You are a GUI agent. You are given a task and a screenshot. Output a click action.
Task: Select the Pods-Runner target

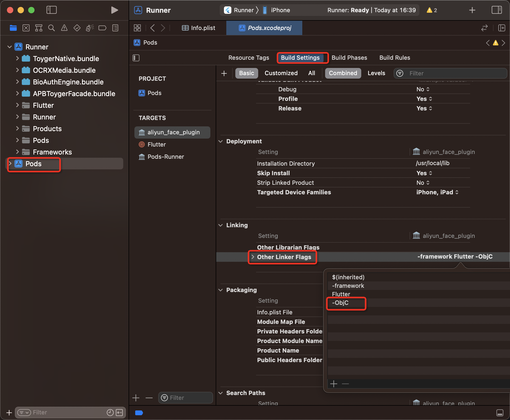pyautogui.click(x=165, y=157)
